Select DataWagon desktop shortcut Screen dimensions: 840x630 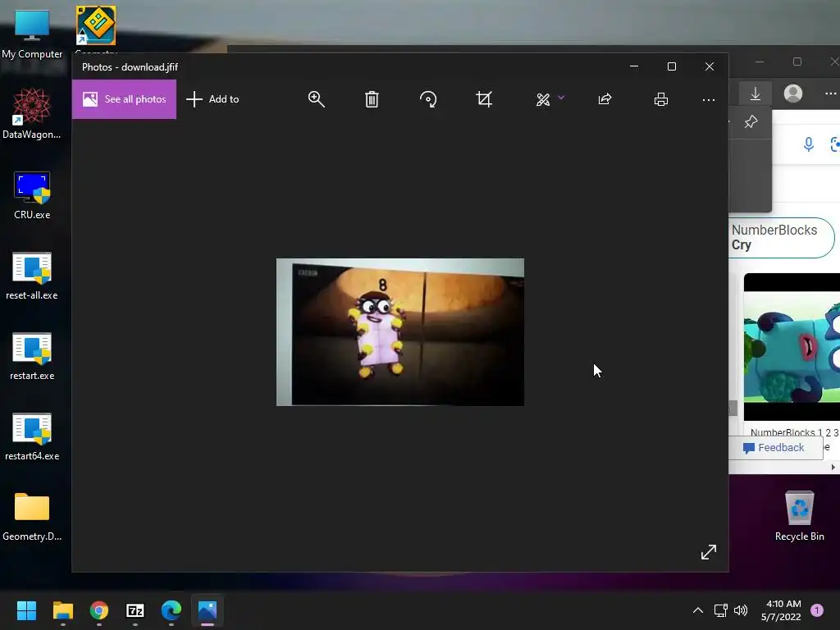(x=32, y=114)
